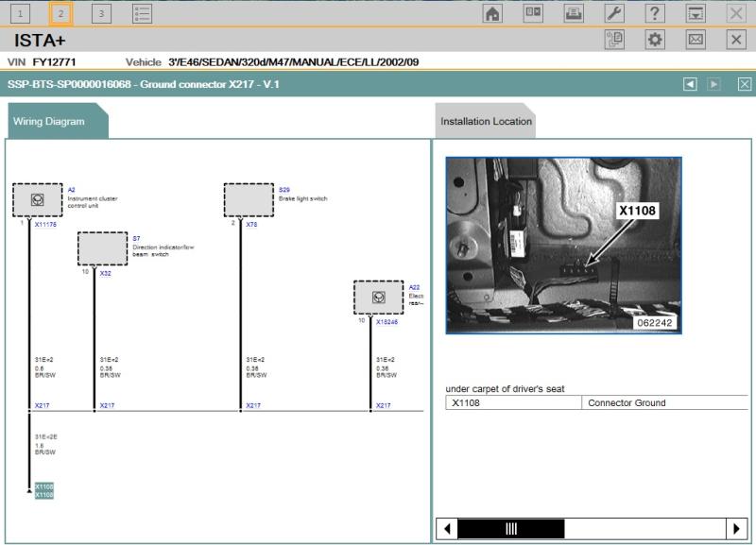This screenshot has width=756, height=545.
Task: Open the list view icon
Action: pos(142,13)
